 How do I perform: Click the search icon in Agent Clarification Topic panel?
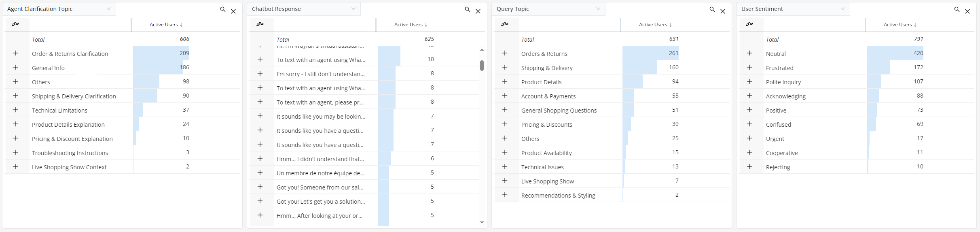coord(222,9)
